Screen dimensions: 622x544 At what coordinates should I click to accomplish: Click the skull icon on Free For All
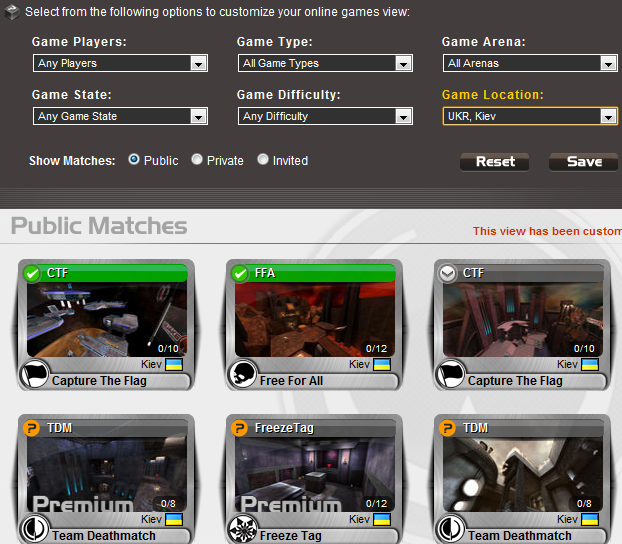[243, 374]
